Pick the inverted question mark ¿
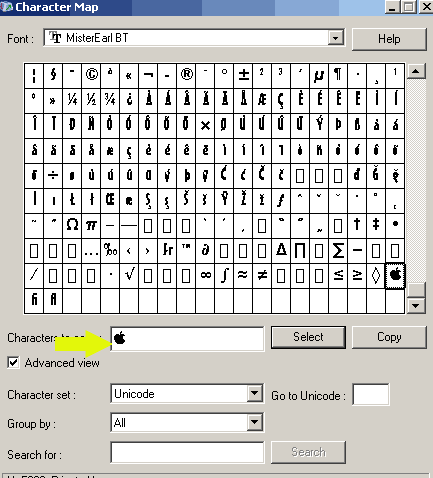The image size is (433, 478). [x=129, y=101]
